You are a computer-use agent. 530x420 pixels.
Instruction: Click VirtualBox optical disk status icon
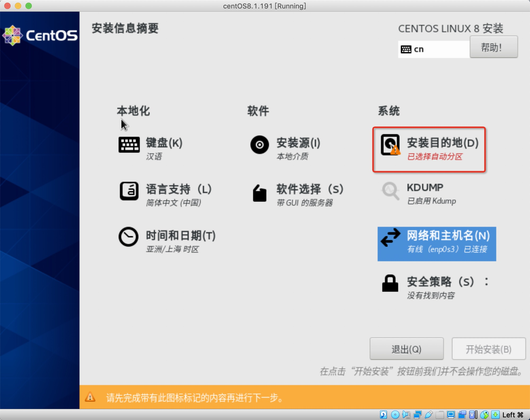point(395,414)
